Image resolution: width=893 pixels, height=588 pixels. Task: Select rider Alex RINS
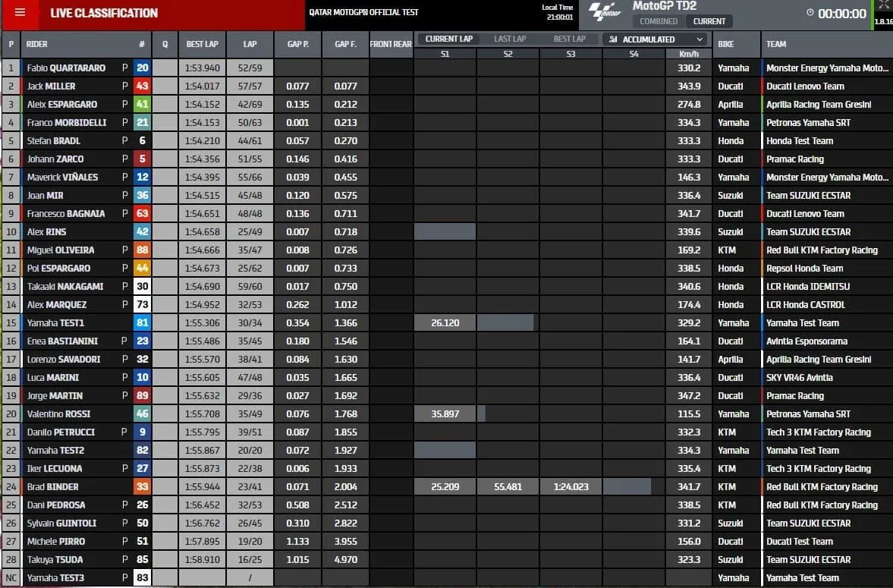coord(46,232)
